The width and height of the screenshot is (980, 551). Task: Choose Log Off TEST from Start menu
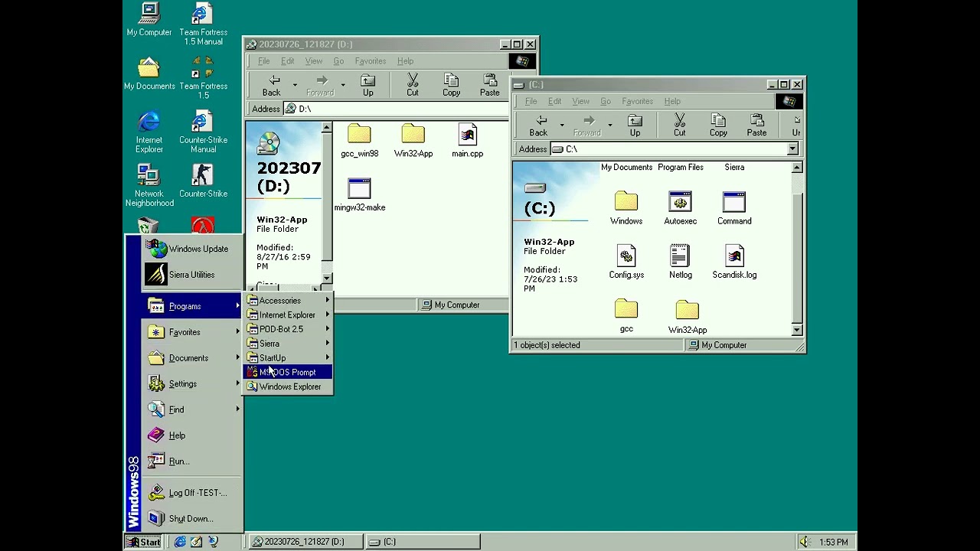point(192,493)
